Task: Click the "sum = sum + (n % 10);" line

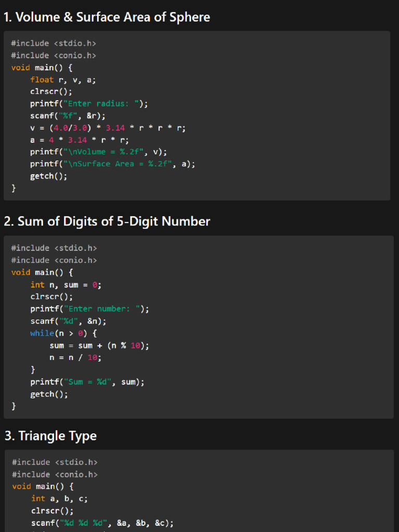Action: [x=99, y=345]
